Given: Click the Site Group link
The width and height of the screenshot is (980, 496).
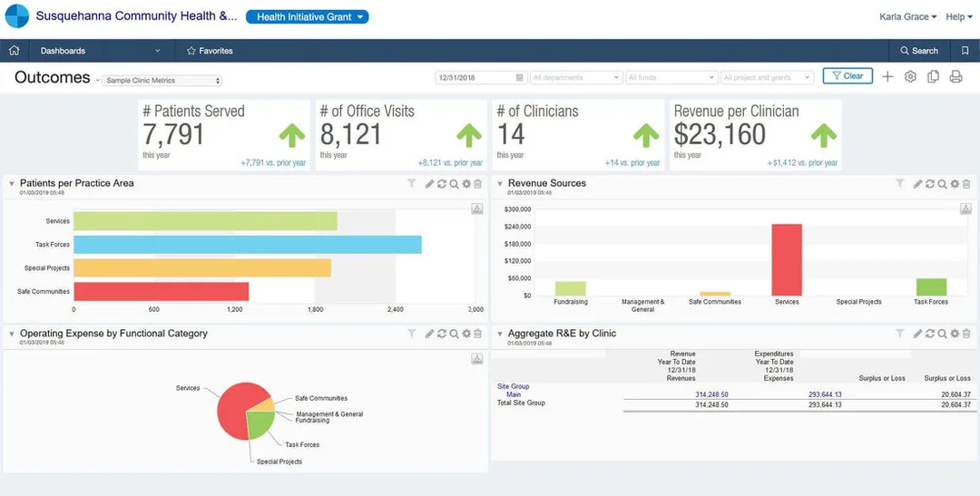Looking at the screenshot, I should click(513, 386).
